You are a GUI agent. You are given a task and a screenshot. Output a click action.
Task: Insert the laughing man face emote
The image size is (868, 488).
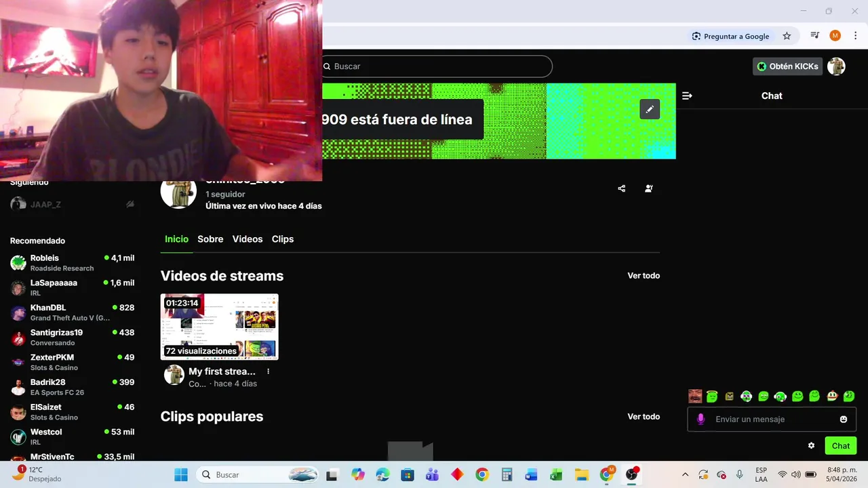pos(695,396)
